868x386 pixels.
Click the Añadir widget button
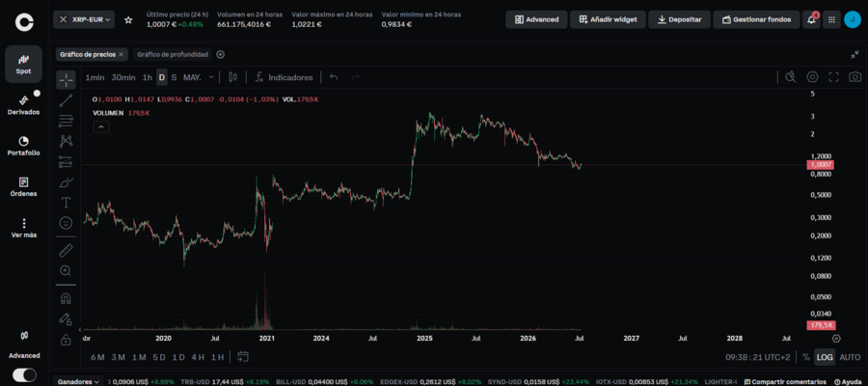coord(608,19)
